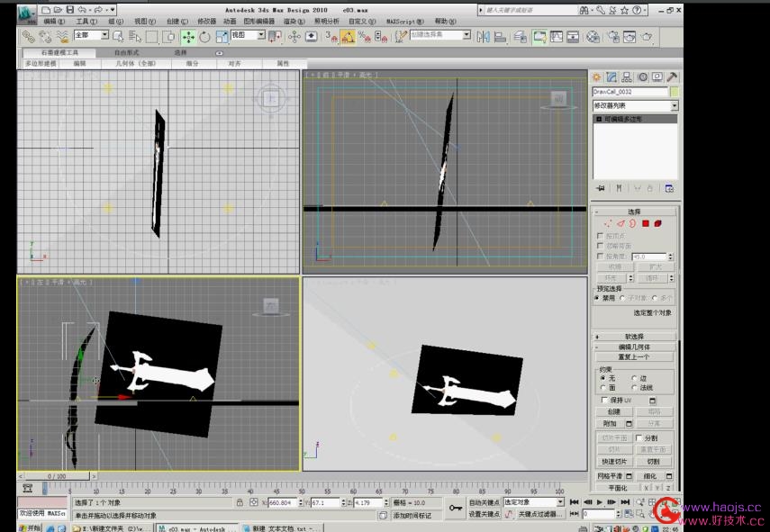Open Render Setup from the toolbar

613,37
